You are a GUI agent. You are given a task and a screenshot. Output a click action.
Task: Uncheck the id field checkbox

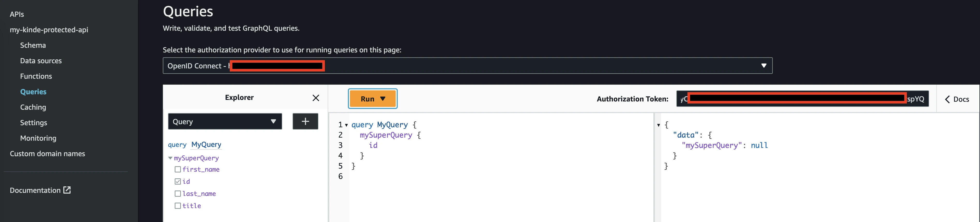[x=178, y=182]
